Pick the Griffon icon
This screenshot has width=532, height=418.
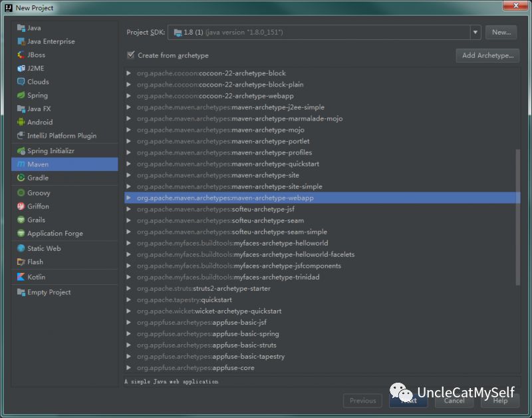click(21, 206)
